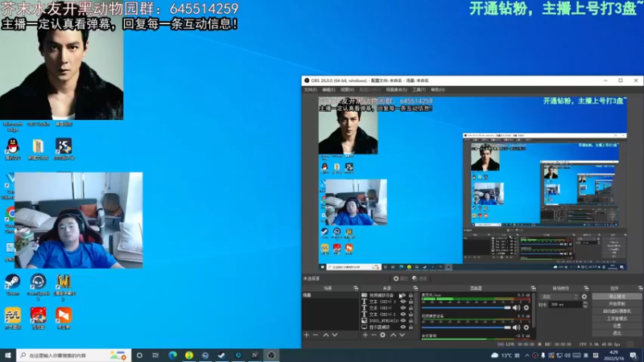Remove selected scene with minus icon

tap(316, 335)
